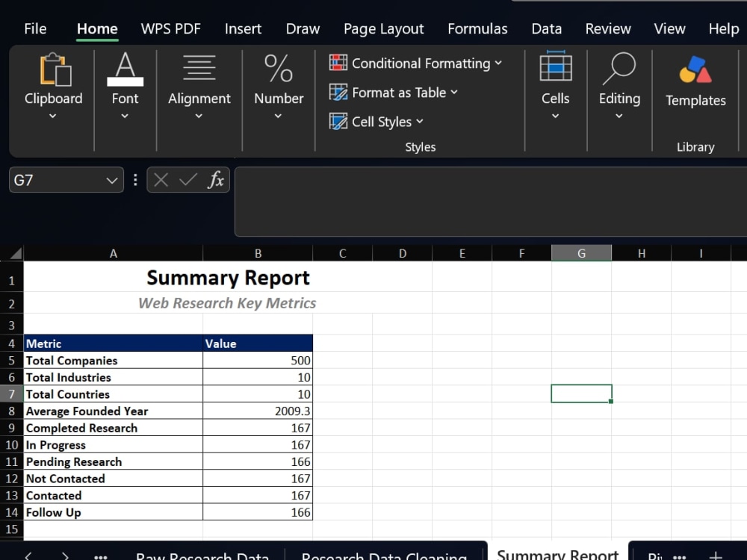The height and width of the screenshot is (560, 747).
Task: Expand the Cells group chevron
Action: tap(556, 116)
